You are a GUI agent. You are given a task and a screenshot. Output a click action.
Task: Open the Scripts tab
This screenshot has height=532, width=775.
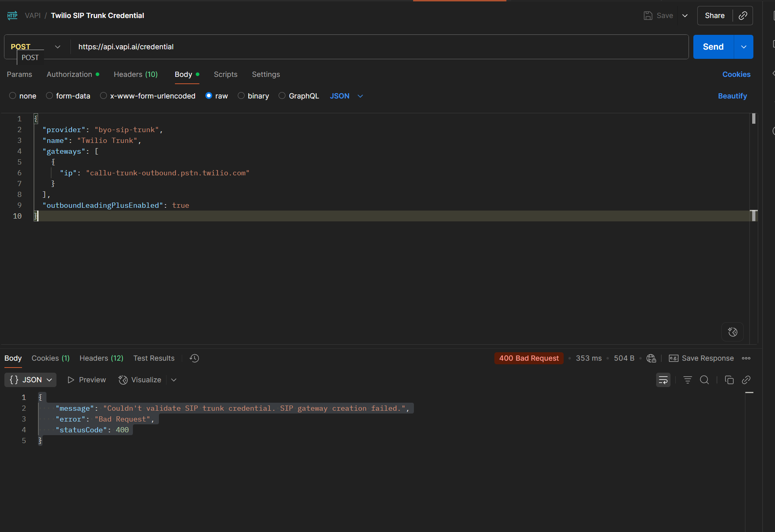click(225, 74)
